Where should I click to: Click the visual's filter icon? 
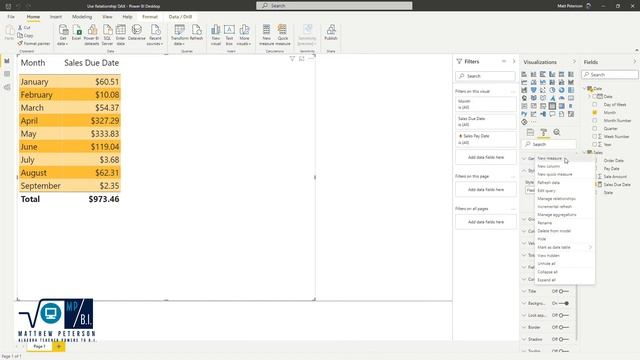[x=292, y=59]
